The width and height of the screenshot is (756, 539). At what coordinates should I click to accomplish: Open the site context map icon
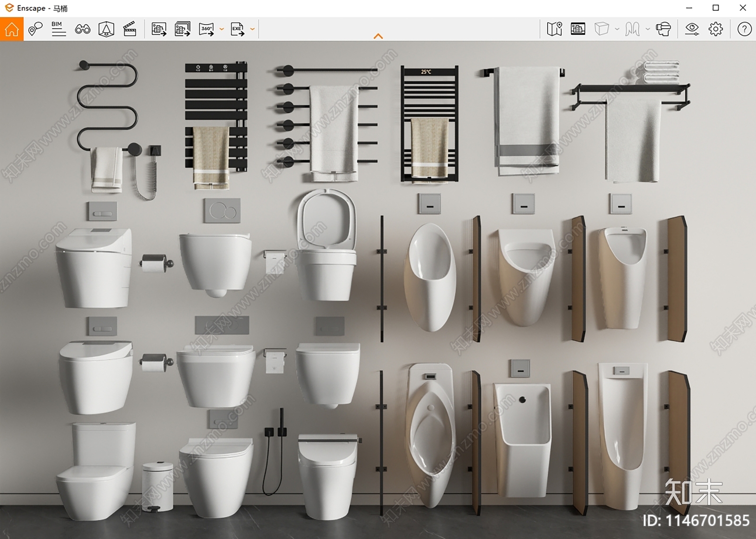pyautogui.click(x=554, y=29)
